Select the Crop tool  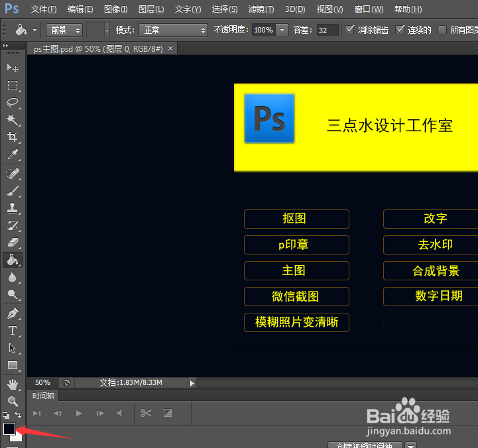(x=13, y=137)
